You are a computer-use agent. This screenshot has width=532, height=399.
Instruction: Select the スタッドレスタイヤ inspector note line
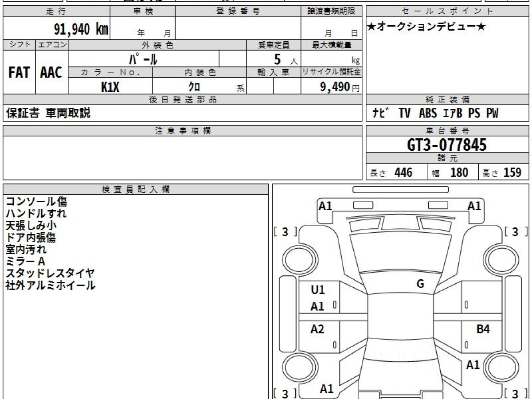pos(50,274)
